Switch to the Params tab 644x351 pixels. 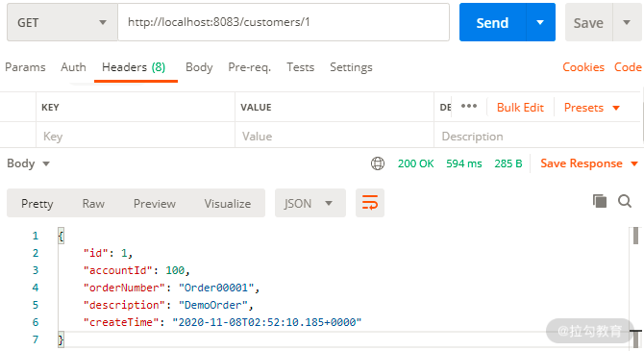pyautogui.click(x=25, y=67)
